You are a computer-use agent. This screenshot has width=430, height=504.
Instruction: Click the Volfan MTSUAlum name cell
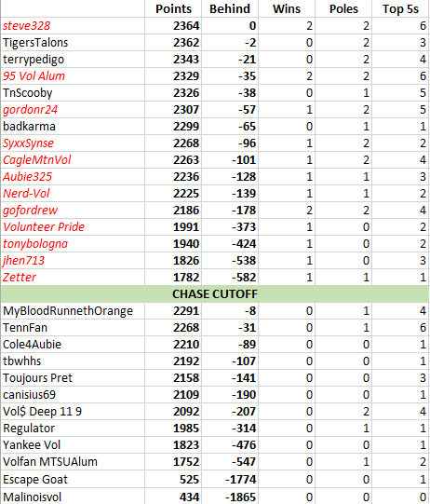coord(73,461)
